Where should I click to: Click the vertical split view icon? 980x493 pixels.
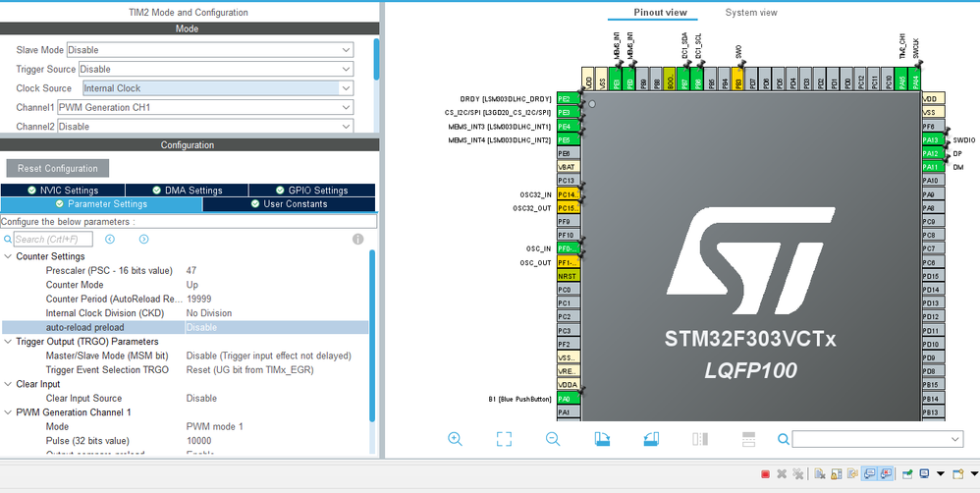coord(700,439)
